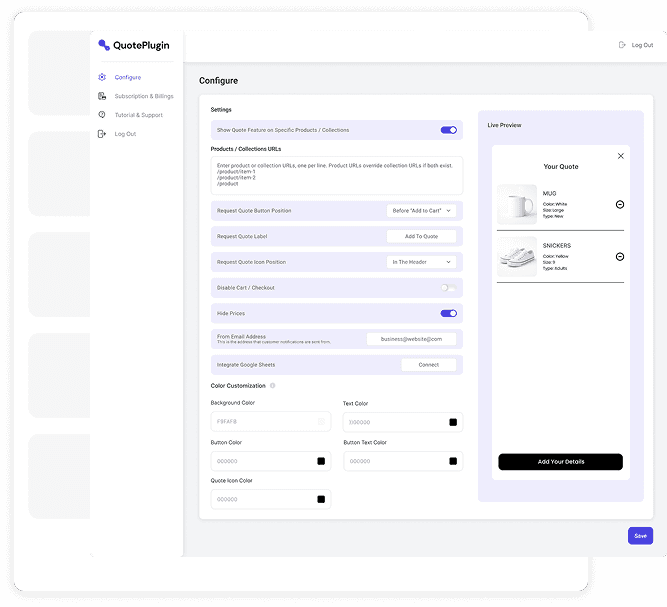Click the Add Your Details button

(x=560, y=462)
